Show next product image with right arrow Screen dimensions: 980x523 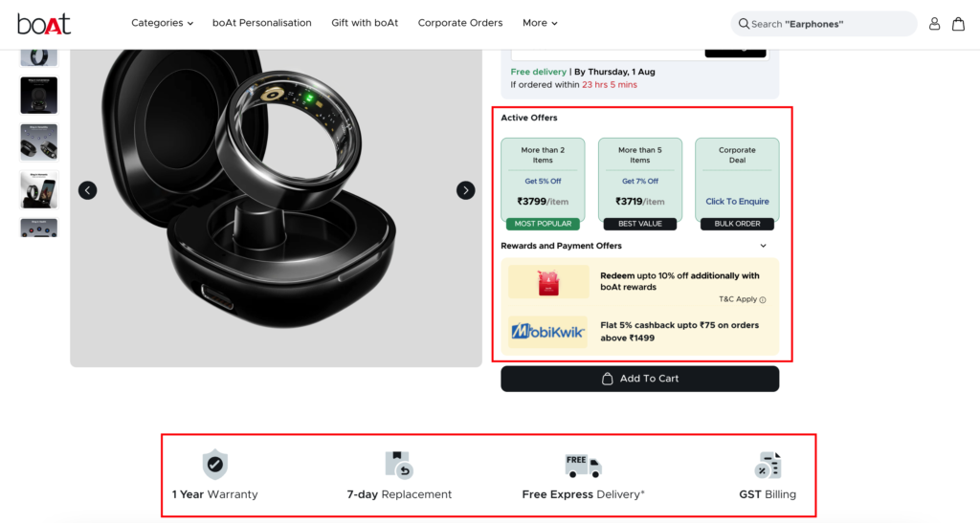click(x=465, y=190)
